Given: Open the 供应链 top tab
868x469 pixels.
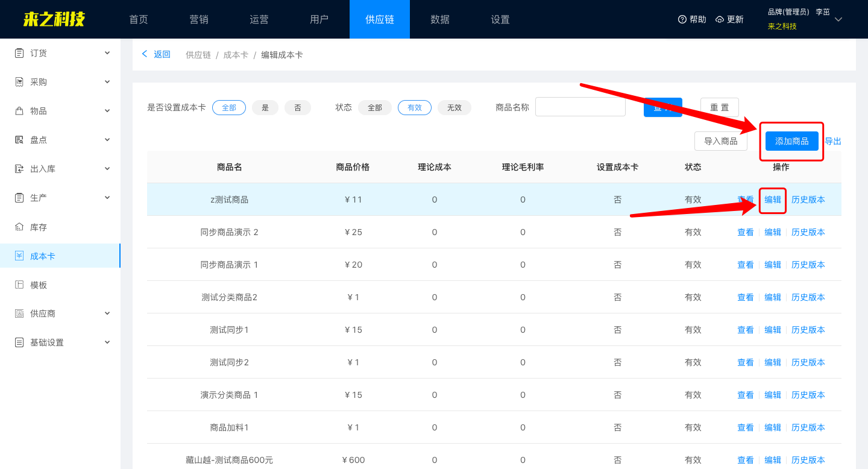Looking at the screenshot, I should pos(380,19).
